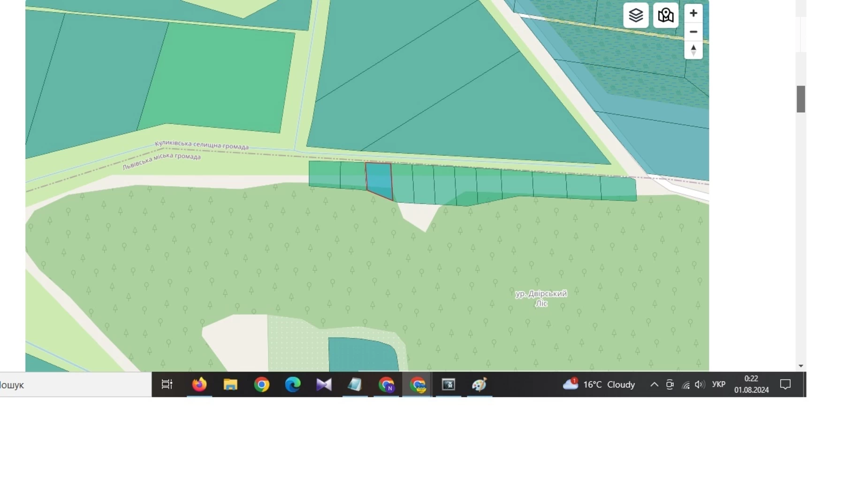Image resolution: width=868 pixels, height=488 pixels.
Task: Open Visual Studio from the taskbar
Action: point(324,385)
